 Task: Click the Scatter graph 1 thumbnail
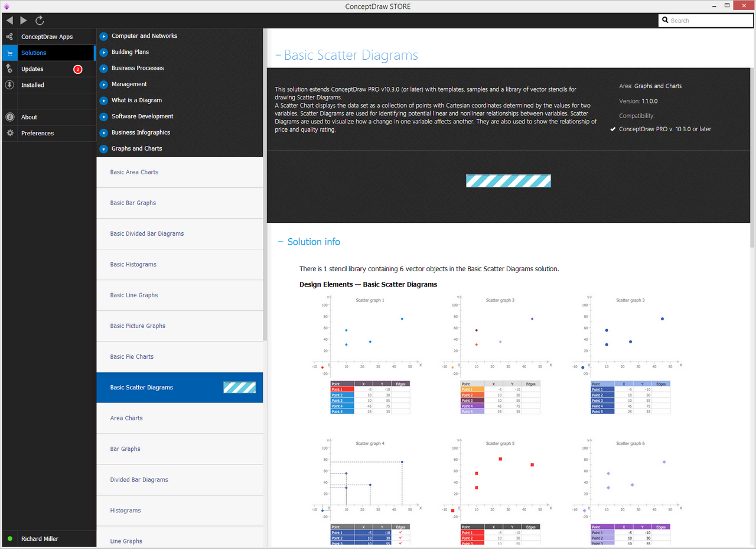click(x=367, y=356)
